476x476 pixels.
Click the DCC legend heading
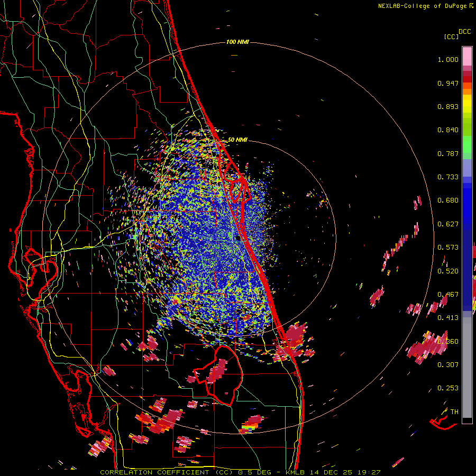465,32
